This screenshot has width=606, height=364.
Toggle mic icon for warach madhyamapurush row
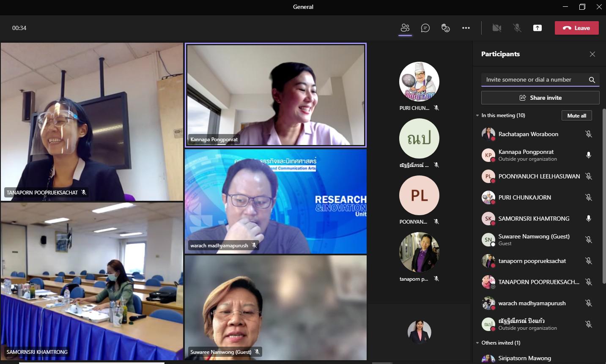588,303
